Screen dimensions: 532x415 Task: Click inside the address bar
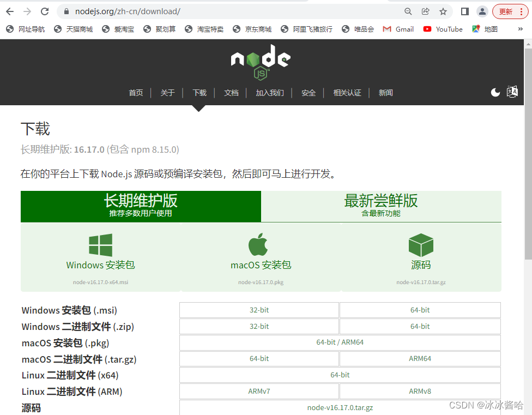[x=164, y=11]
